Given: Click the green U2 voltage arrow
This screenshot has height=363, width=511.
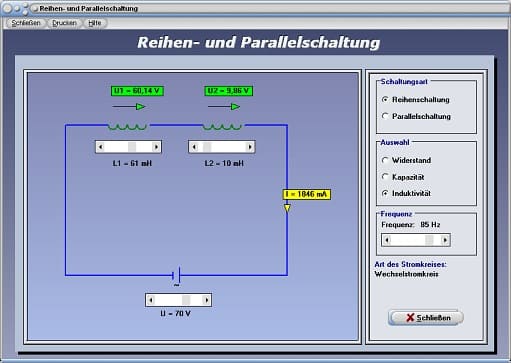Looking at the screenshot, I should click(x=224, y=107).
